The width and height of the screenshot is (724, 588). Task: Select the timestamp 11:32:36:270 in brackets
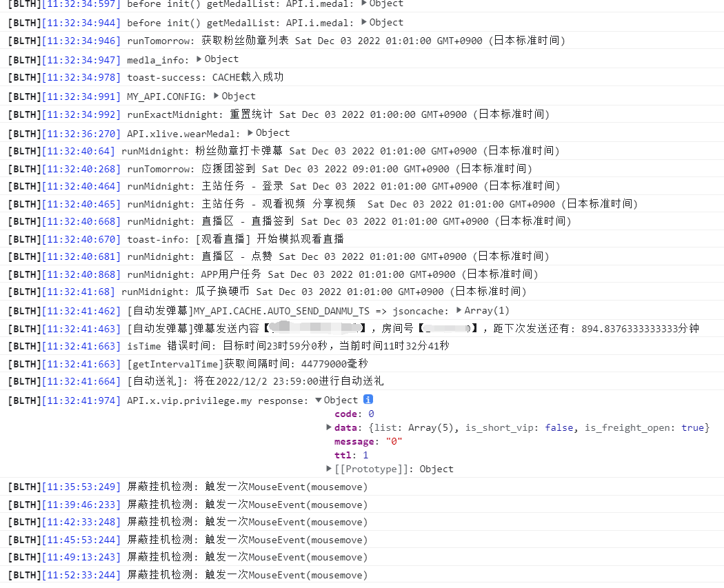[80, 132]
